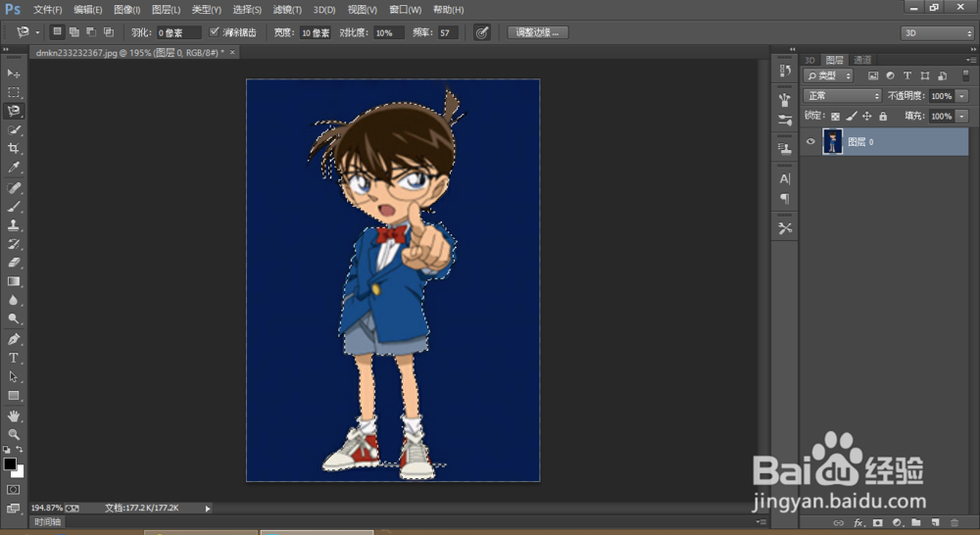Screen dimensions: 980x535
Task: Click the 羽化 feather input field
Action: pos(178,32)
